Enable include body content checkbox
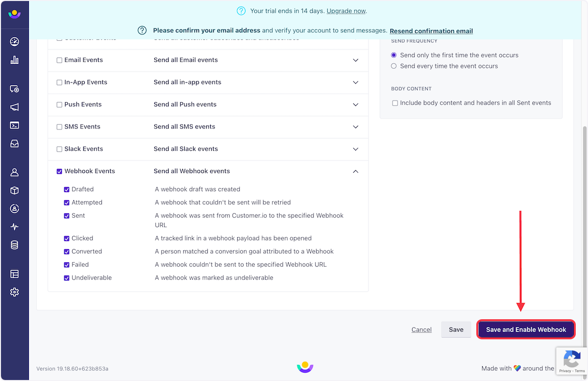 point(395,103)
